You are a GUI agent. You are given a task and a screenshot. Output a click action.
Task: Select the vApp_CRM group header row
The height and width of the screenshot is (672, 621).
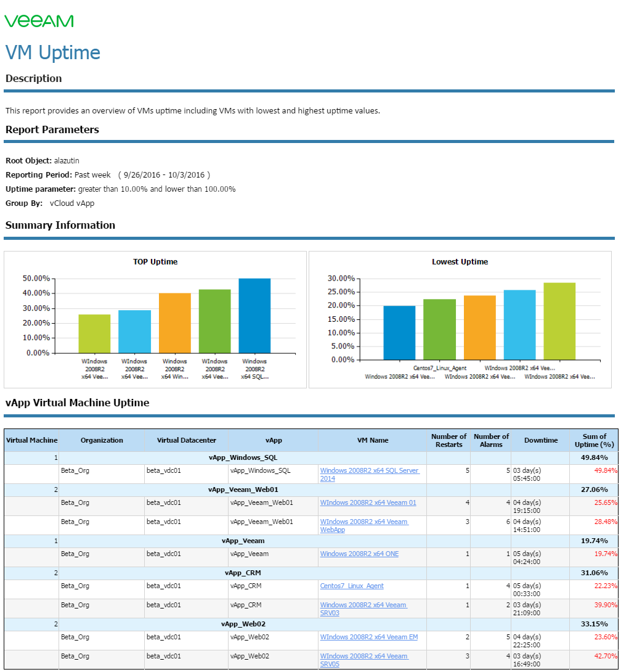coord(311,573)
